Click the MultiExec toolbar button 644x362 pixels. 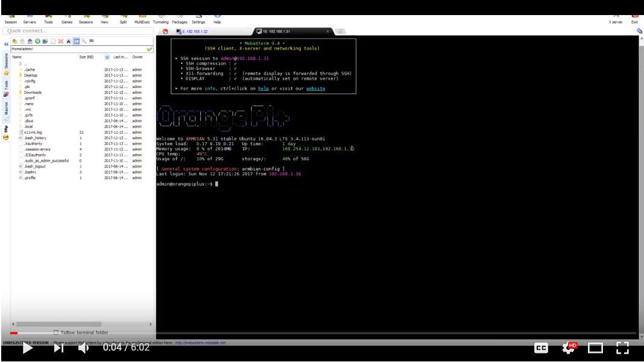tap(142, 20)
